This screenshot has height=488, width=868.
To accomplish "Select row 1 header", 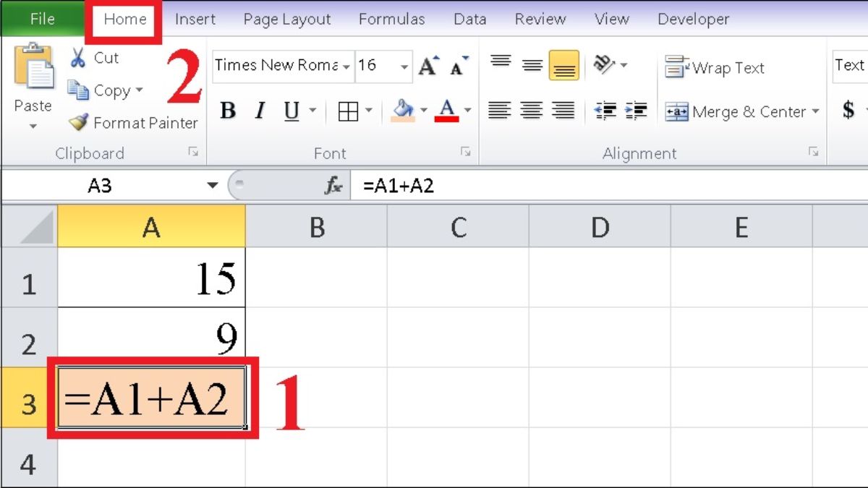I will (x=29, y=278).
